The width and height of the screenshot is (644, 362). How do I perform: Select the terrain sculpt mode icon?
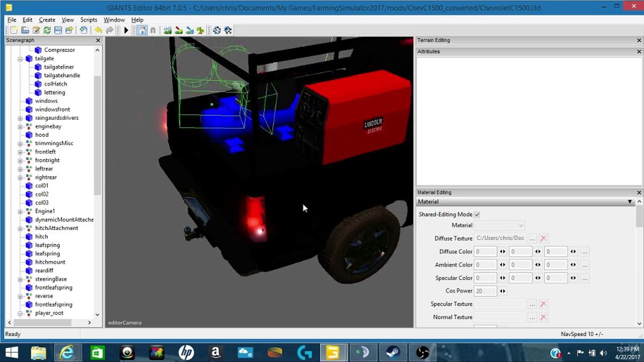pos(168,31)
